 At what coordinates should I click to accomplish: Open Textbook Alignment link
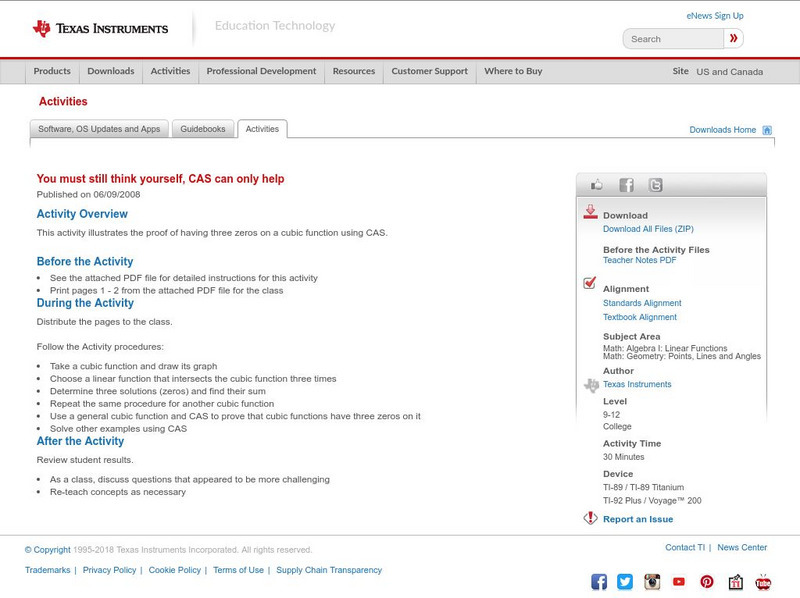(640, 317)
